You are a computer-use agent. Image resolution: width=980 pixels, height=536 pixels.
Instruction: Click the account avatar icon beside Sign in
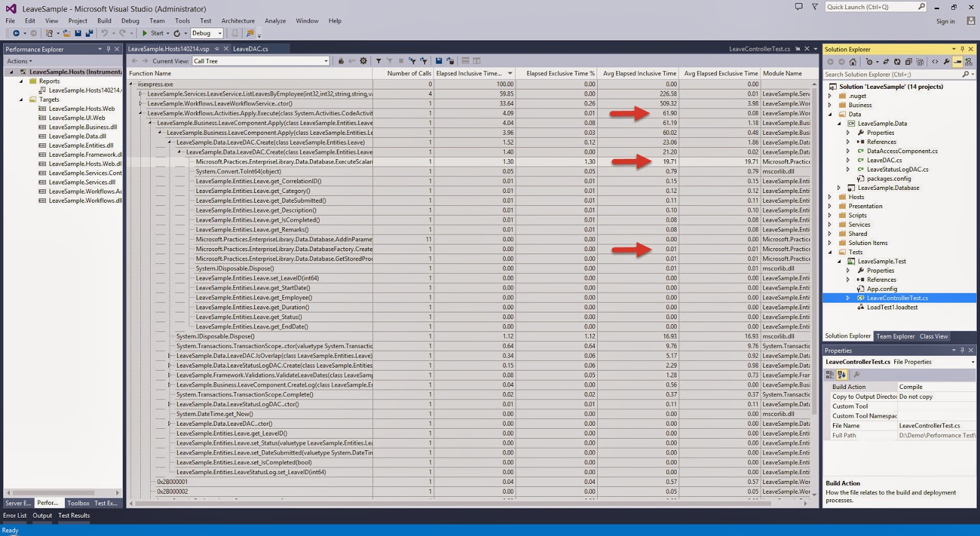[971, 21]
